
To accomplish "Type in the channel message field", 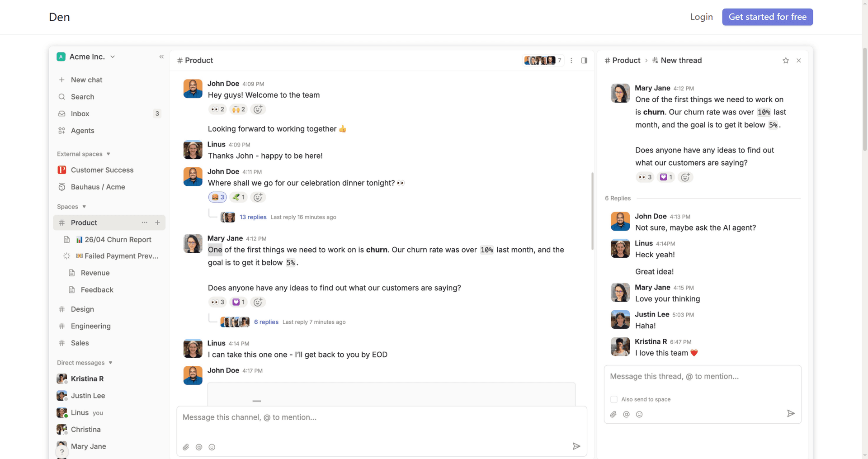I will pos(381,417).
